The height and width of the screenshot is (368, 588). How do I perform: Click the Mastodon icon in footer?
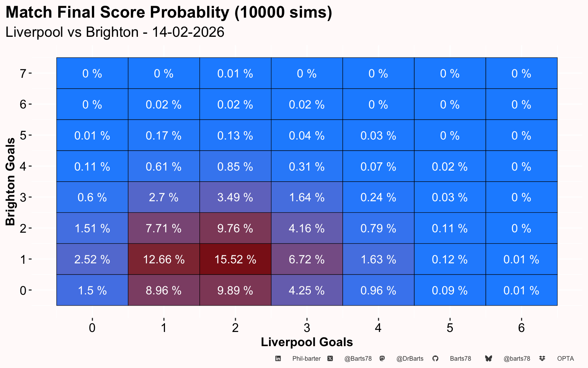[x=382, y=358]
